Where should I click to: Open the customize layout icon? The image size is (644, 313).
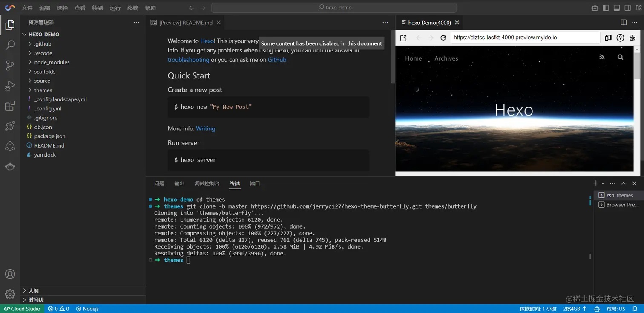638,8
